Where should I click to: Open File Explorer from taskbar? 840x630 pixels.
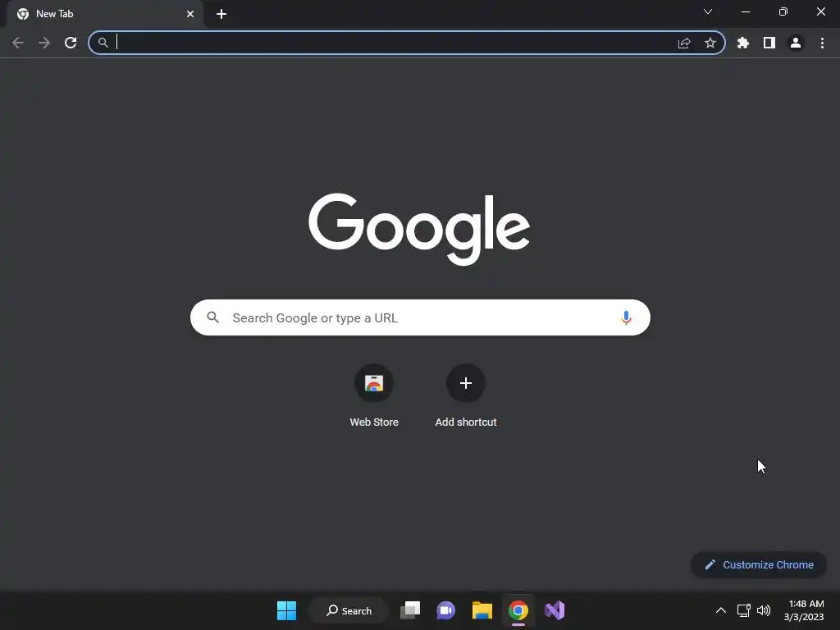pyautogui.click(x=482, y=610)
